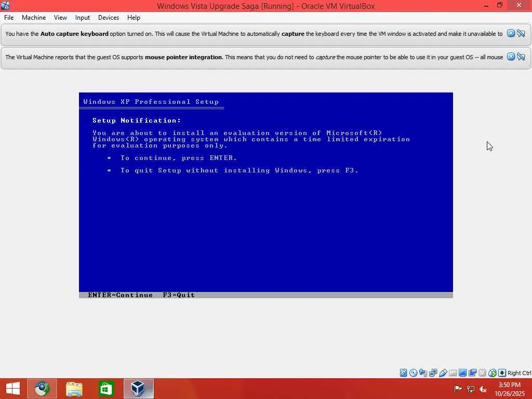The width and height of the screenshot is (532, 399).
Task: Open the taskbar clock showing 3:50 PM
Action: click(509, 389)
